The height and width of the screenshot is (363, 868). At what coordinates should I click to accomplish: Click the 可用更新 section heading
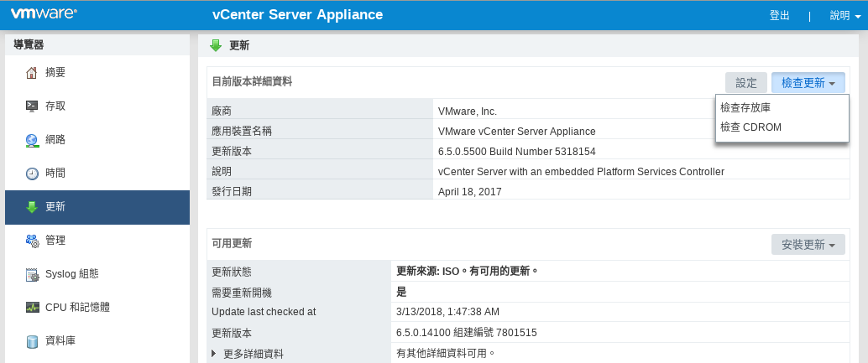click(x=232, y=243)
